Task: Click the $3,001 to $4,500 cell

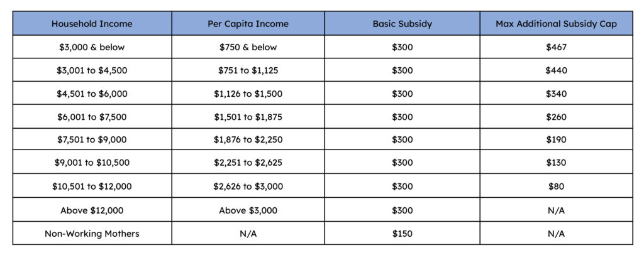Action: 92,70
